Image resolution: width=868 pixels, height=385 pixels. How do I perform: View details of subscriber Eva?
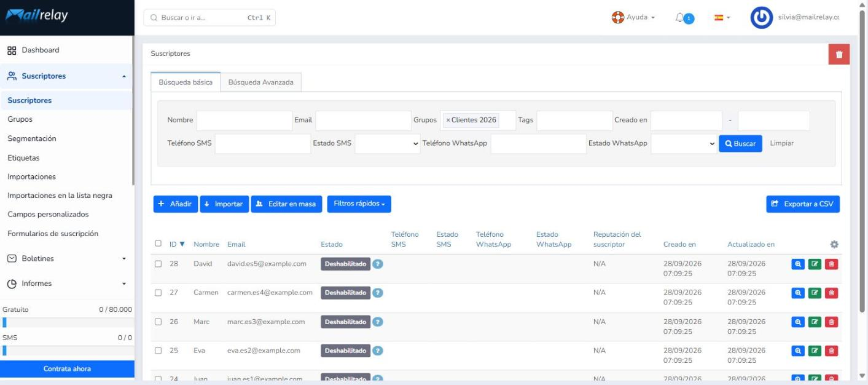click(798, 351)
